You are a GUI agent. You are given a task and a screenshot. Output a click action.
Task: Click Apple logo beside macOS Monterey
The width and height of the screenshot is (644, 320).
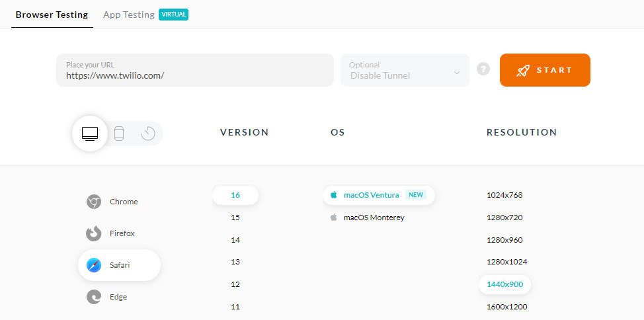click(333, 218)
